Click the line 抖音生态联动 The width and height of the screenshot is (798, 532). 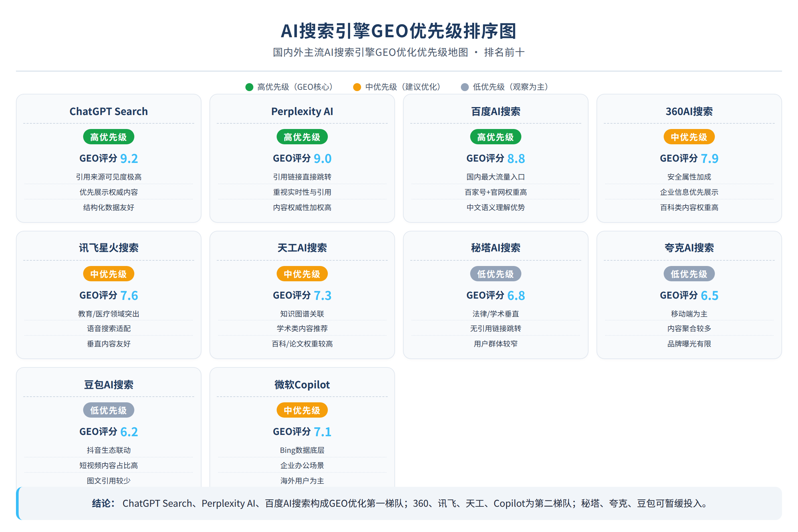pyautogui.click(x=109, y=450)
